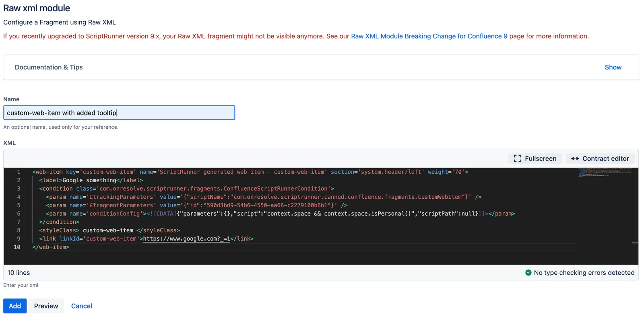This screenshot has width=644, height=317.
Task: Cancel the Raw xml module form
Action: click(x=82, y=306)
